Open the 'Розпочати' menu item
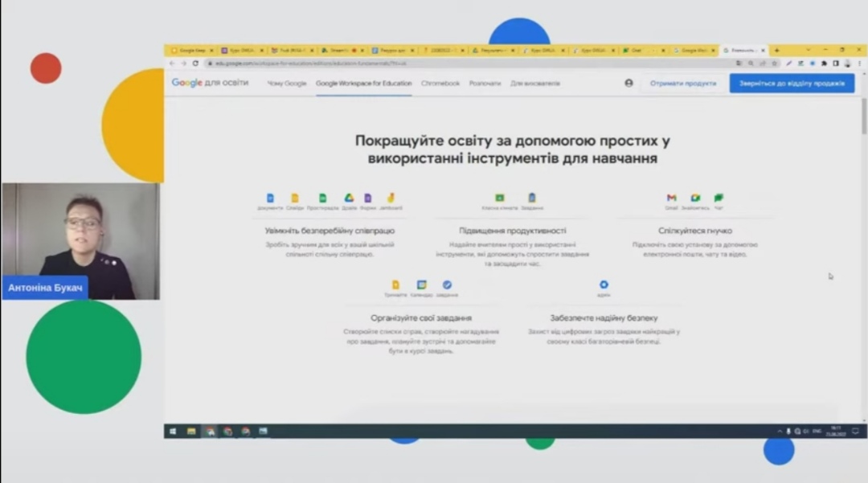 485,84
